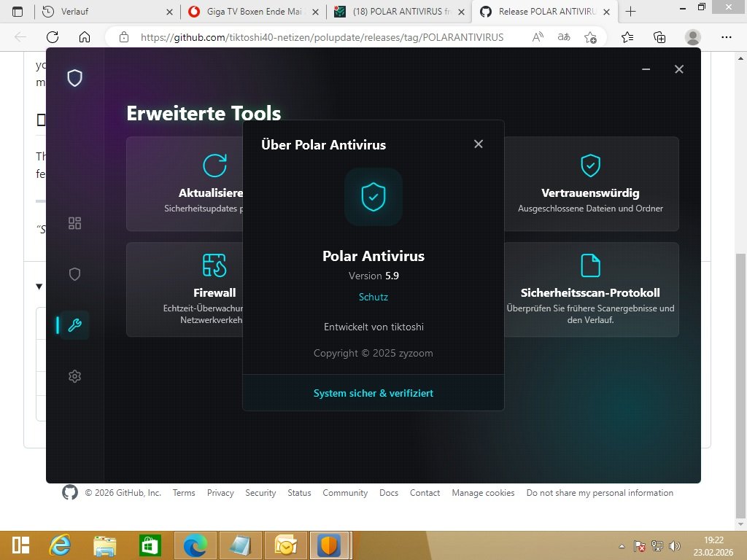747x560 pixels.
Task: Click Do not share my personal information
Action: (x=600, y=493)
